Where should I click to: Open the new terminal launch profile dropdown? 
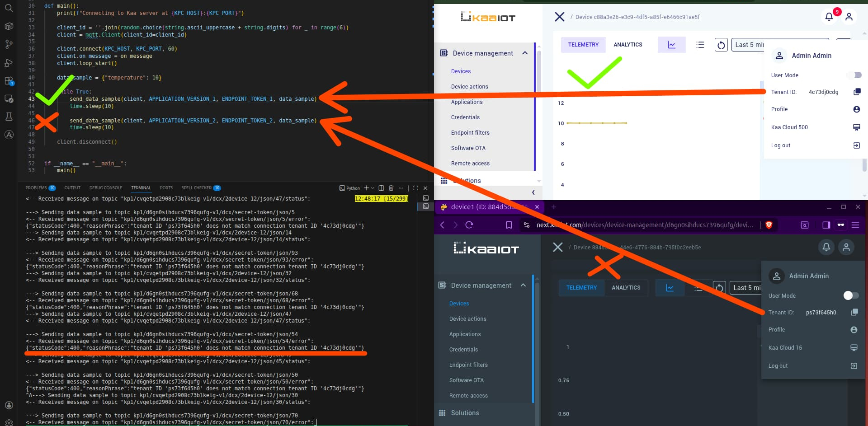point(373,188)
